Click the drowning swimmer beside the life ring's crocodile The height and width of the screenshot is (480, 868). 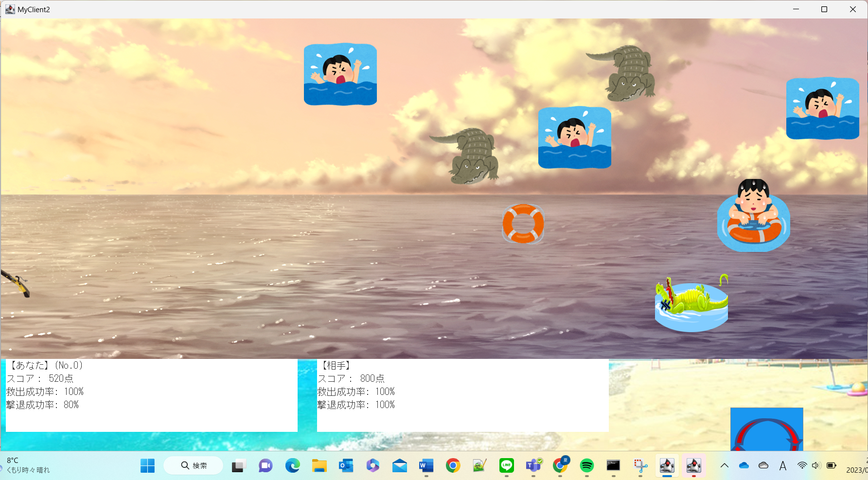point(575,138)
